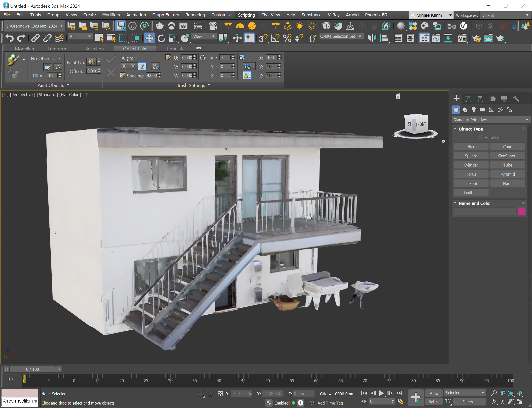
Task: Switch to Cameras category icon
Action: click(x=482, y=110)
